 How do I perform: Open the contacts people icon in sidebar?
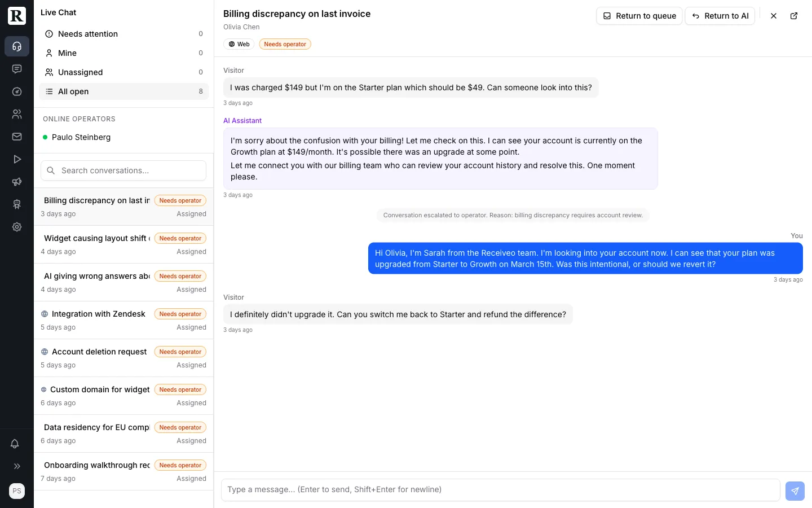coord(17,114)
